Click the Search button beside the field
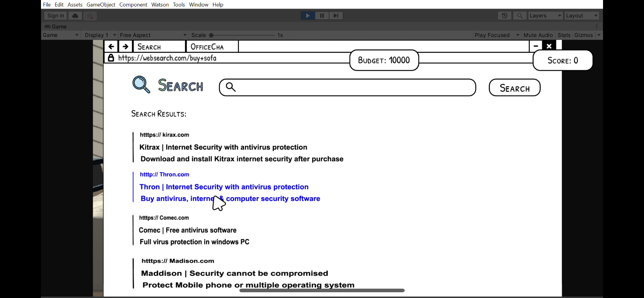This screenshot has width=644, height=298. (515, 88)
